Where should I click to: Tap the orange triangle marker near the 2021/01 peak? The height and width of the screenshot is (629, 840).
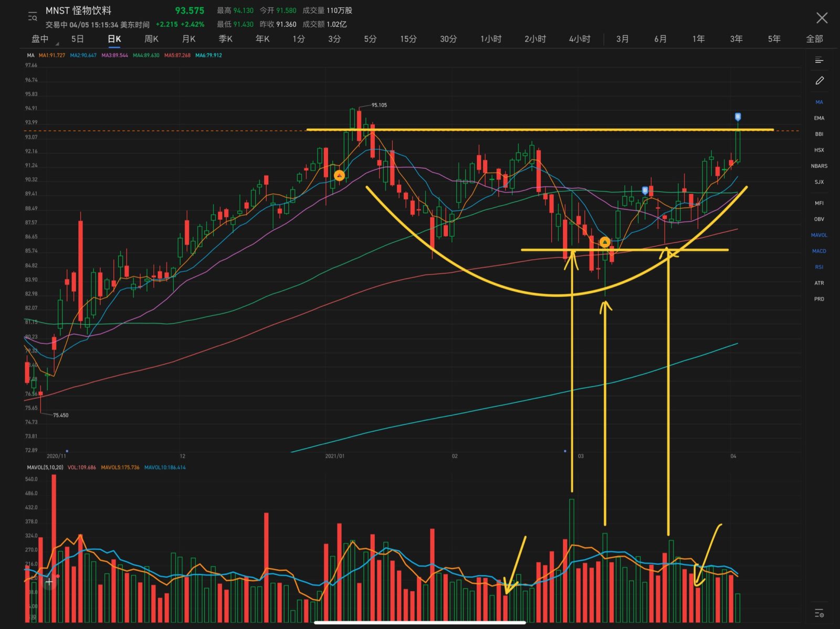point(339,175)
